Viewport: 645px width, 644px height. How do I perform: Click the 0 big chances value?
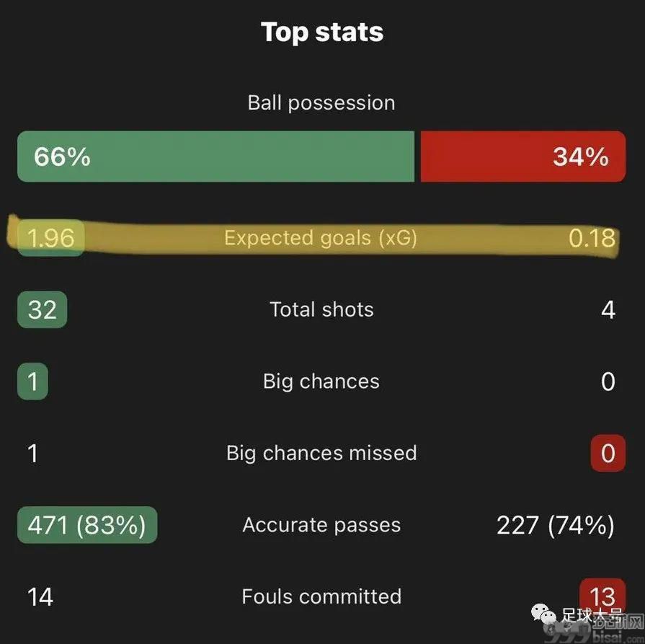[x=608, y=381]
